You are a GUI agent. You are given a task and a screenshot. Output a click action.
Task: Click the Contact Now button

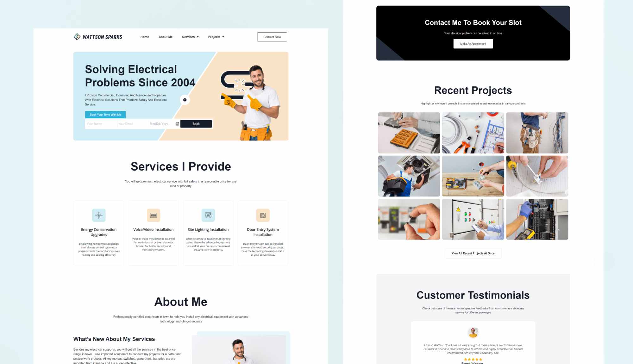pyautogui.click(x=272, y=36)
